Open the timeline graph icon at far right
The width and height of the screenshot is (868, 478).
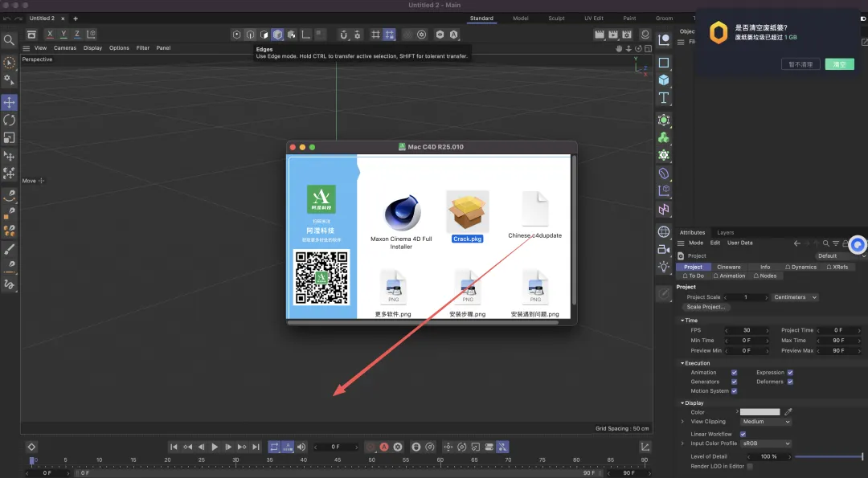[x=645, y=447]
